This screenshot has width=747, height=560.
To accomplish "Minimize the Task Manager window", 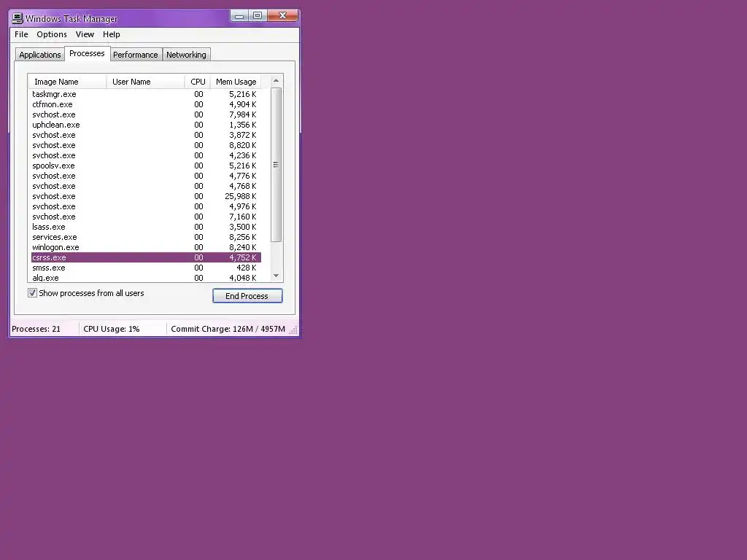I will click(239, 16).
